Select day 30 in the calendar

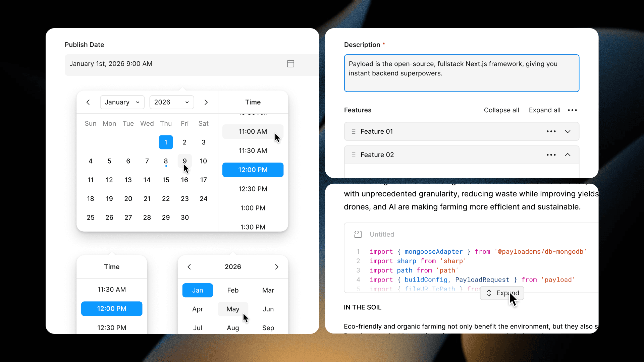(184, 218)
